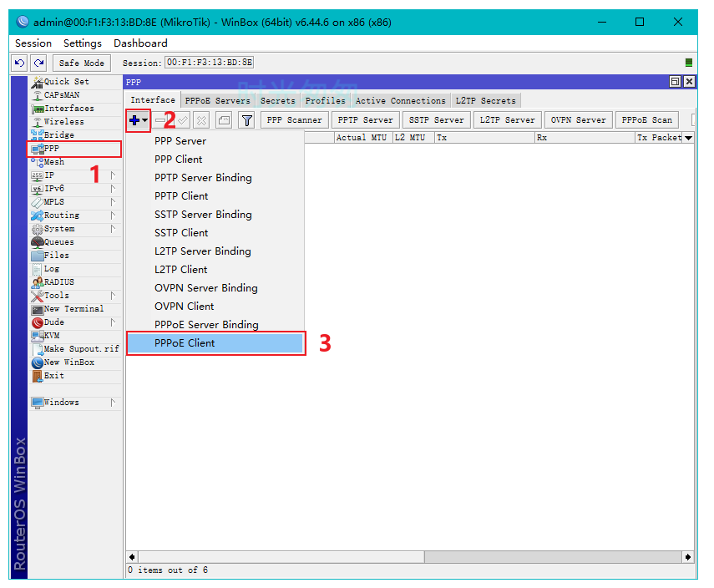Open Wireless in the sidebar
The image size is (714, 588).
click(x=75, y=122)
